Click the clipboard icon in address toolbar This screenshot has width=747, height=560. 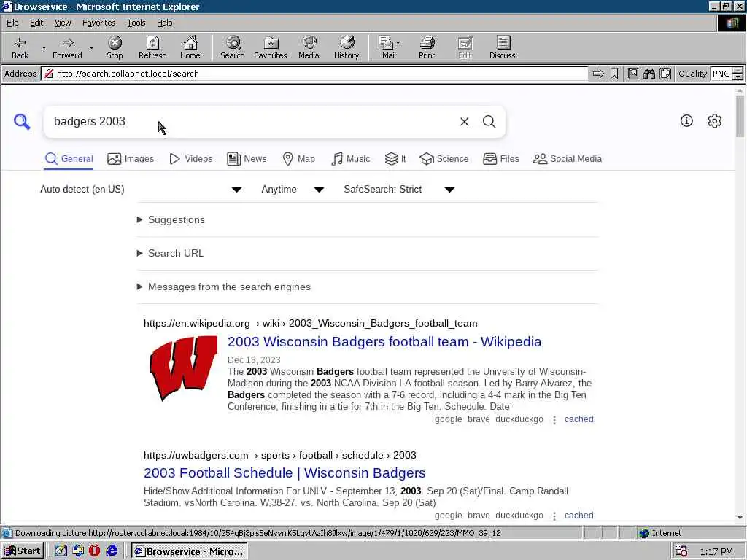tap(665, 74)
